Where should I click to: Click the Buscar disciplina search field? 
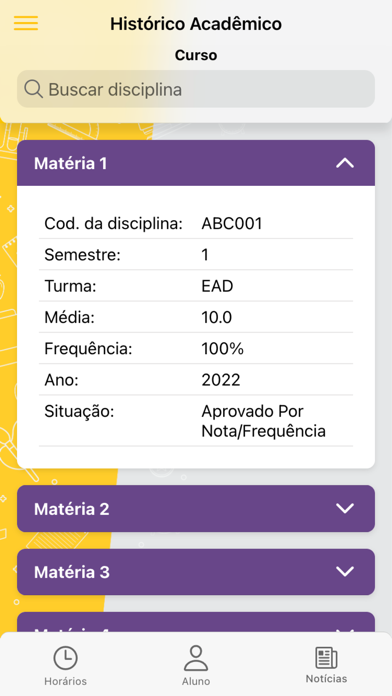[196, 89]
